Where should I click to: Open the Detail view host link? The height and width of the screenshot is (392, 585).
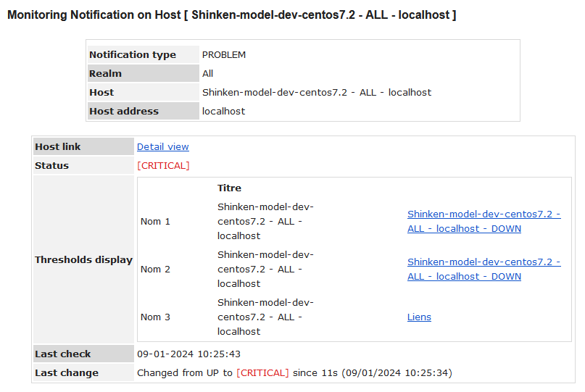point(163,146)
